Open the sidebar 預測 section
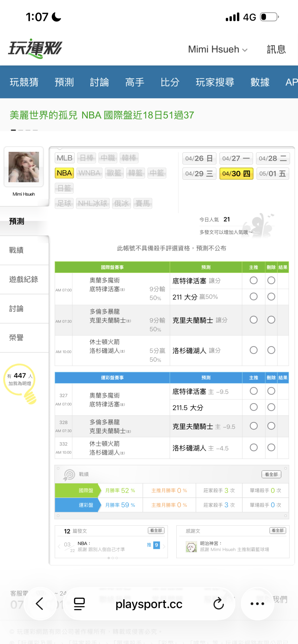Image resolution: width=298 pixels, height=644 pixels. pyautogui.click(x=24, y=221)
